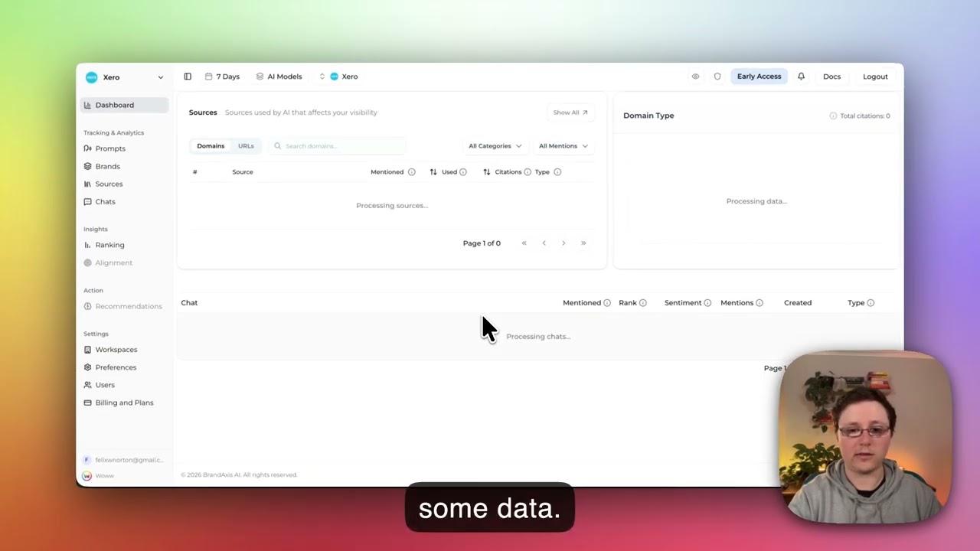Click the info icon next to Used
This screenshot has height=551, width=980.
[x=462, y=172]
